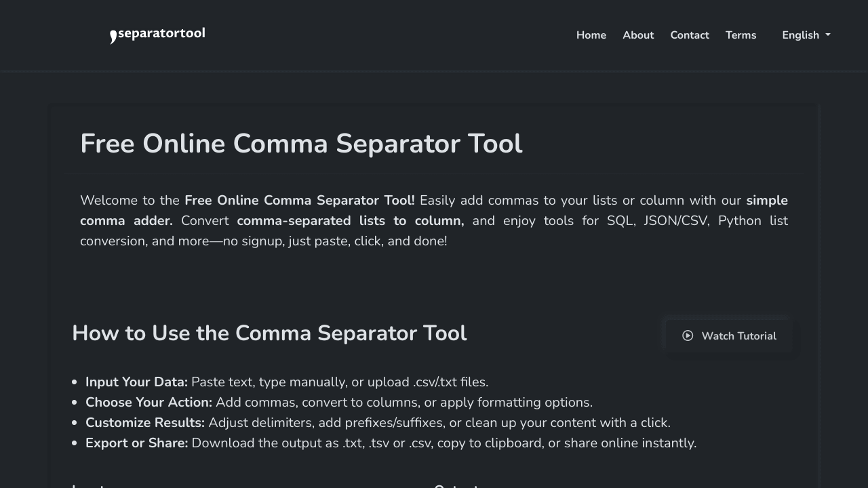Click the Free Online Comma Separator Tool heading
868x488 pixels.
pyautogui.click(x=301, y=144)
